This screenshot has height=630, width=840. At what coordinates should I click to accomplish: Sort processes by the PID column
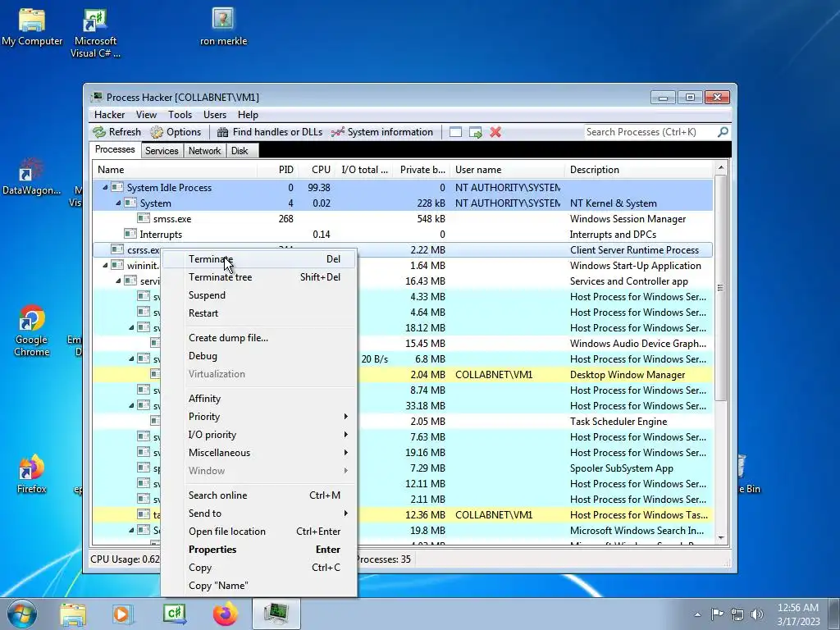click(x=278, y=170)
